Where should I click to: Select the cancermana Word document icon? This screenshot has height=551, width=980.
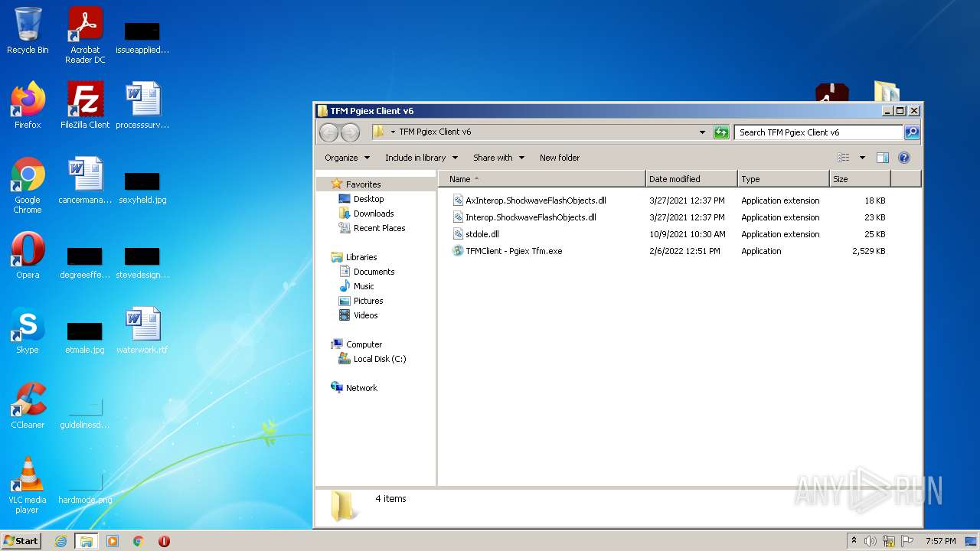(x=85, y=181)
